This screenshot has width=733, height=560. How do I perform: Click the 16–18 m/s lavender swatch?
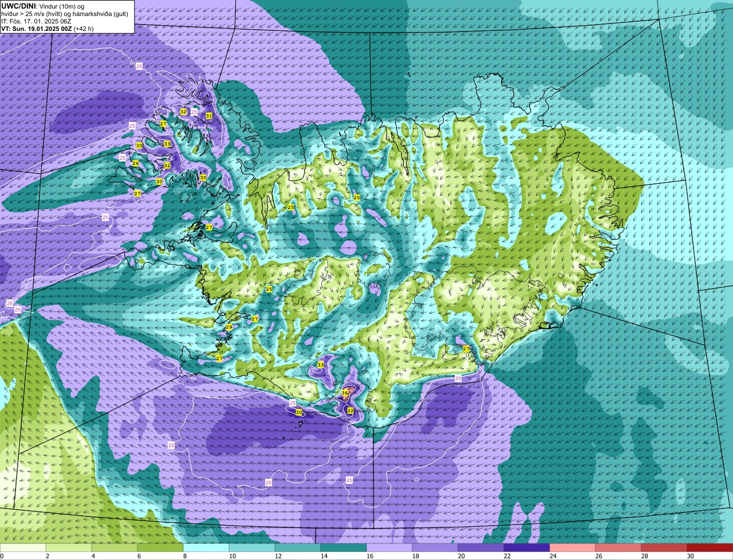click(389, 547)
